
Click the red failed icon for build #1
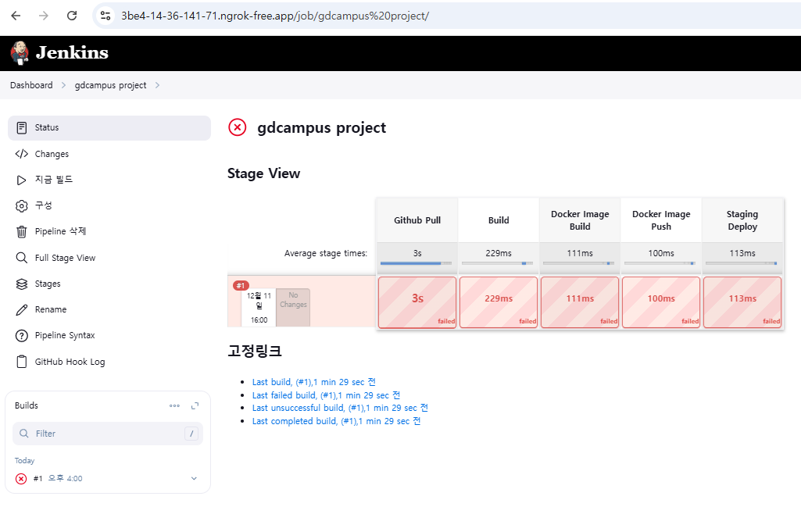(21, 478)
